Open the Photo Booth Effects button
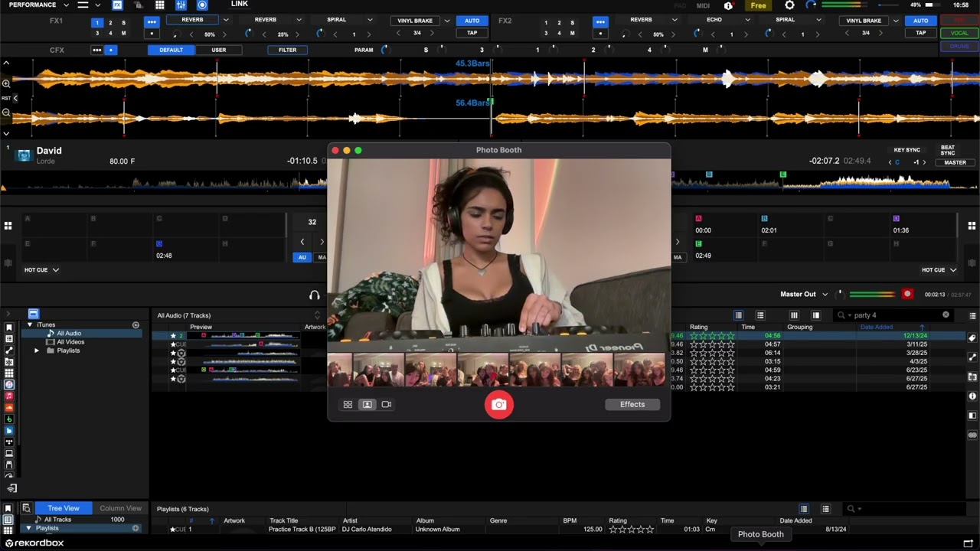This screenshot has width=980, height=551. click(632, 404)
